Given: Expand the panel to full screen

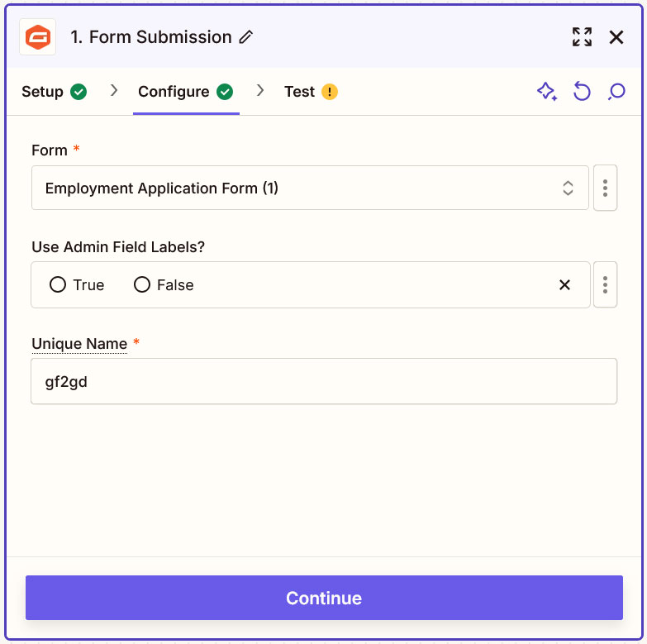Looking at the screenshot, I should (x=582, y=37).
